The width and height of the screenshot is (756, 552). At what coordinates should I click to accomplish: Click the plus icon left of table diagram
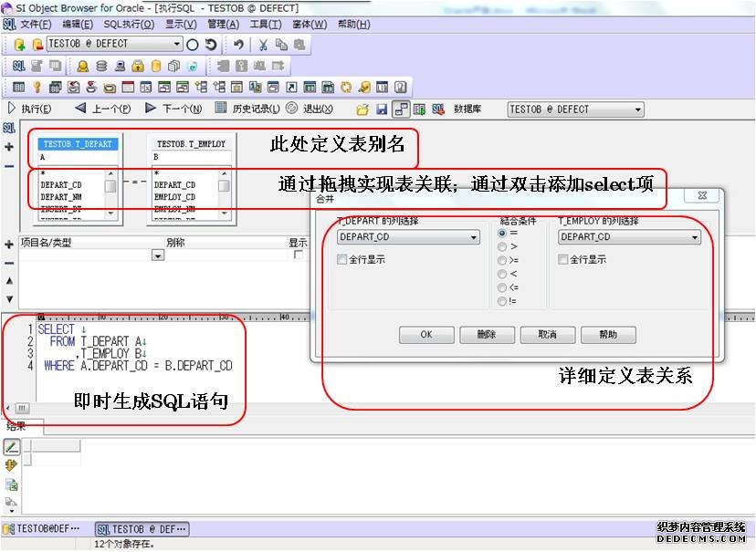(9, 147)
